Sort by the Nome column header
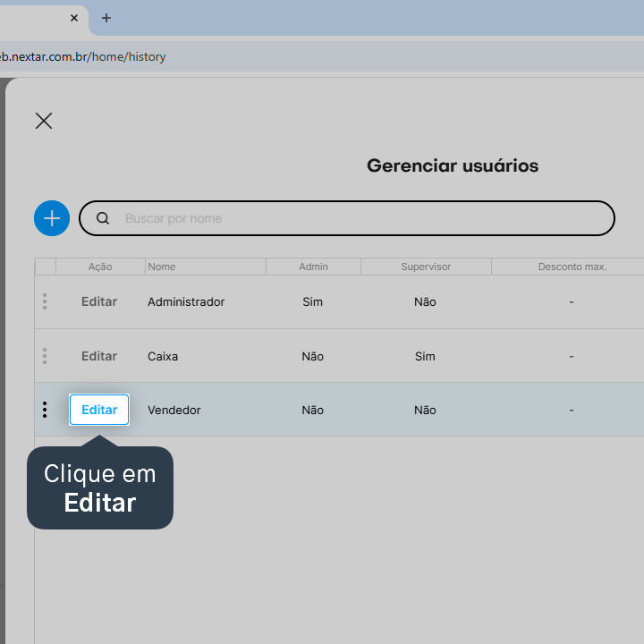 tap(206, 267)
